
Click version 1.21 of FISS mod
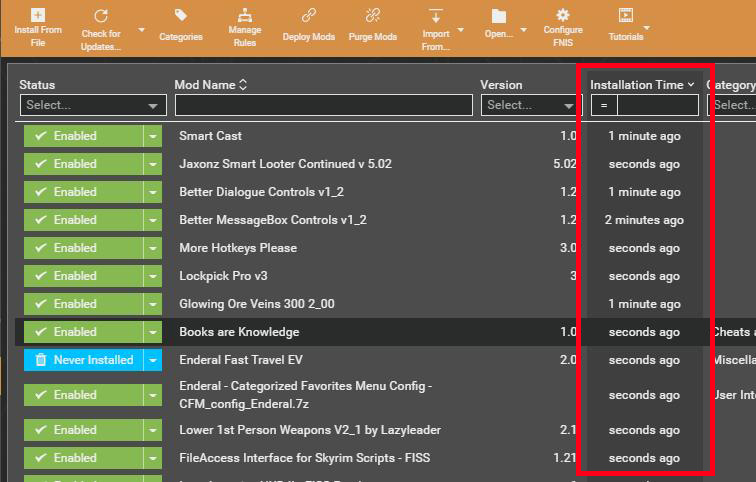pyautogui.click(x=565, y=458)
